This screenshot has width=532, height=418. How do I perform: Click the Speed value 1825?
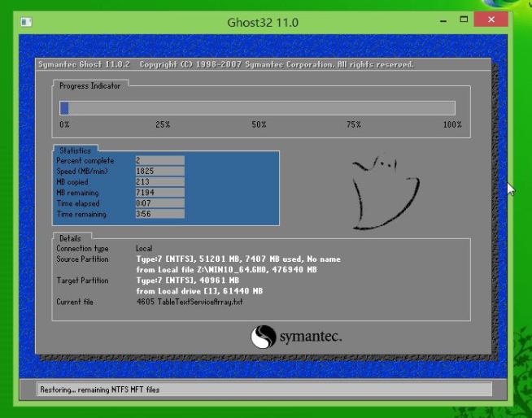159,171
